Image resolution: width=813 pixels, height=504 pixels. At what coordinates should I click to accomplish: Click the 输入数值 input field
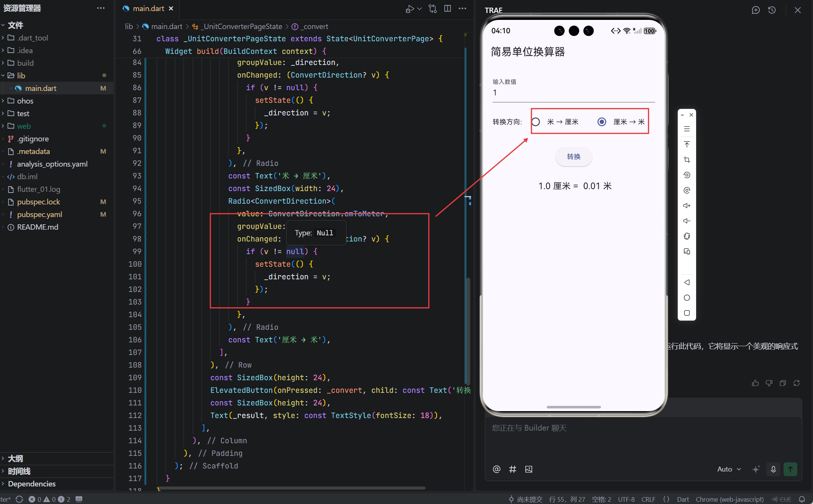573,93
